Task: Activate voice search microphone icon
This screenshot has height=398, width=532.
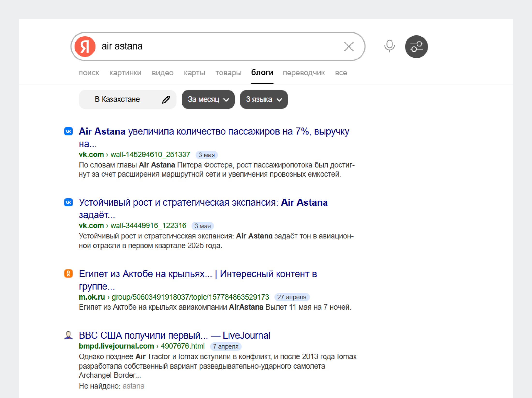Action: [x=389, y=46]
